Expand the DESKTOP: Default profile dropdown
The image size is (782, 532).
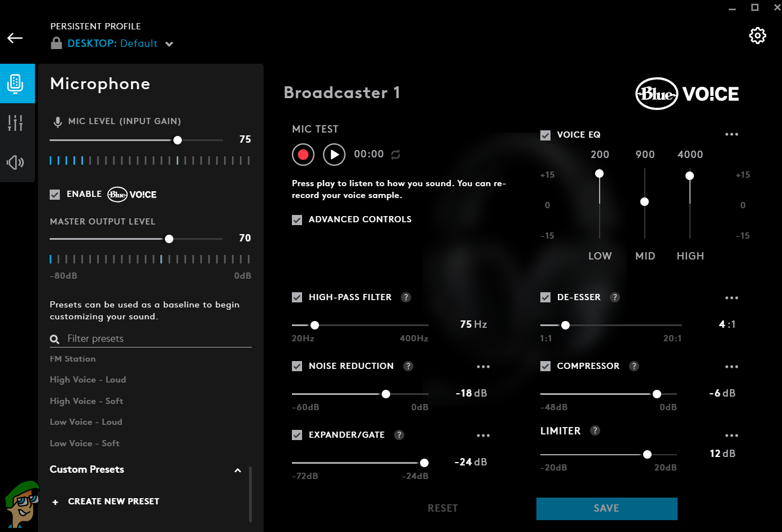pos(169,44)
